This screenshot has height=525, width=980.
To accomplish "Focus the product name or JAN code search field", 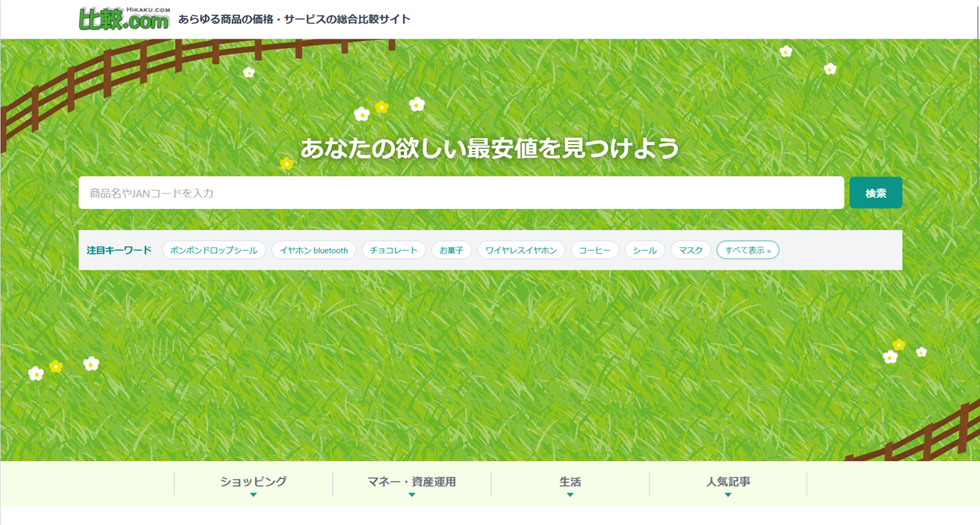I will (460, 193).
